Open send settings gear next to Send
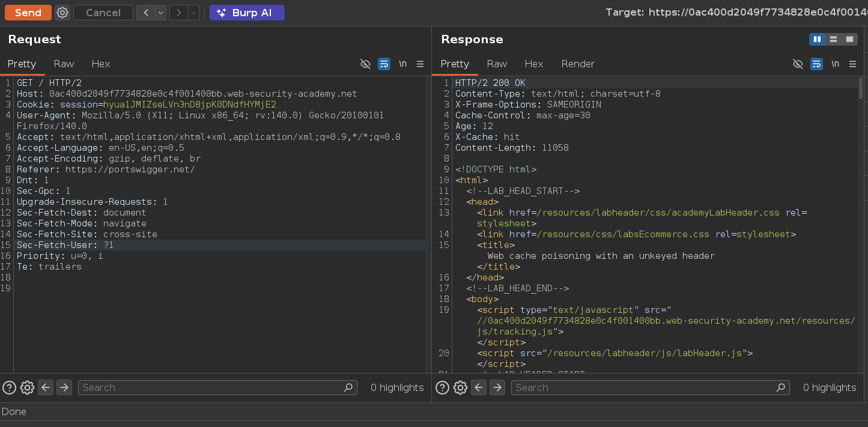The width and height of the screenshot is (868, 427). click(x=62, y=13)
